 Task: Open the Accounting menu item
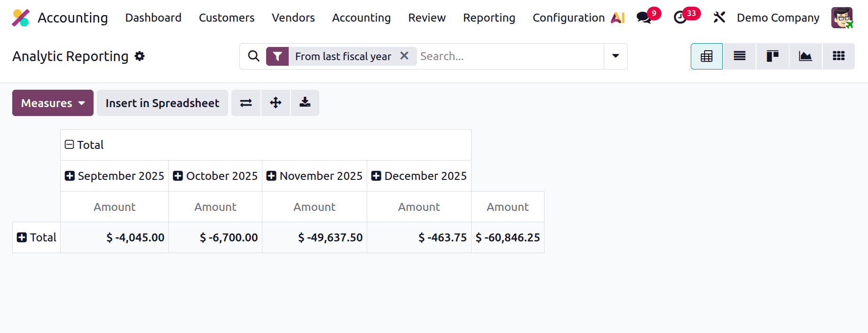click(361, 18)
